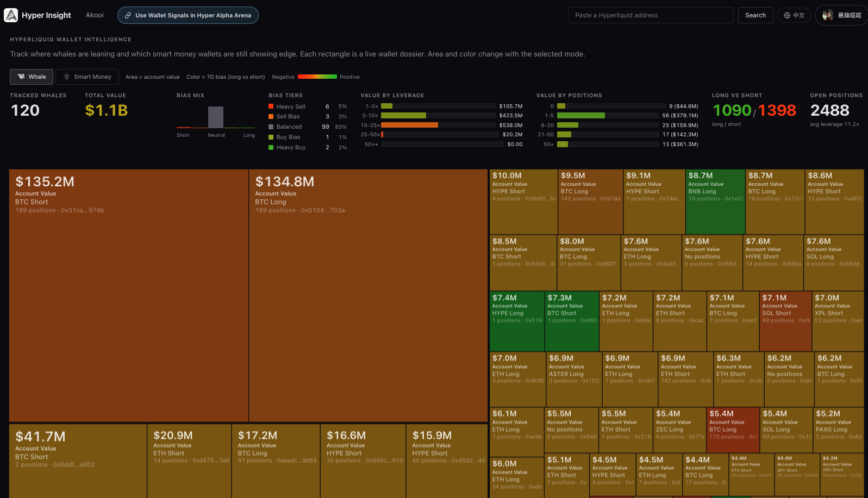Viewport: 868px width, 498px height.
Task: Click the whale icon in the Whale mode button
Action: (21, 77)
